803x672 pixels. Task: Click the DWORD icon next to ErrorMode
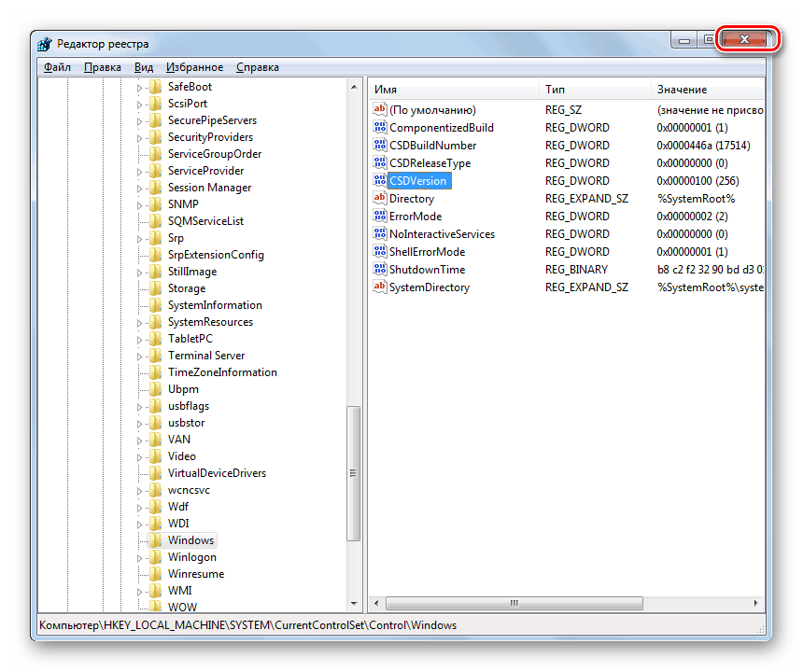pos(379,216)
